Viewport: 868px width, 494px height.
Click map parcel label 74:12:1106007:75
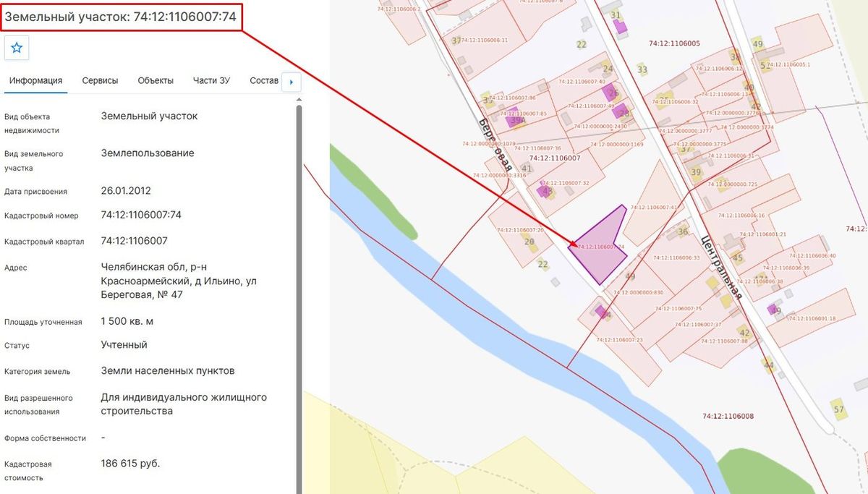(678, 308)
